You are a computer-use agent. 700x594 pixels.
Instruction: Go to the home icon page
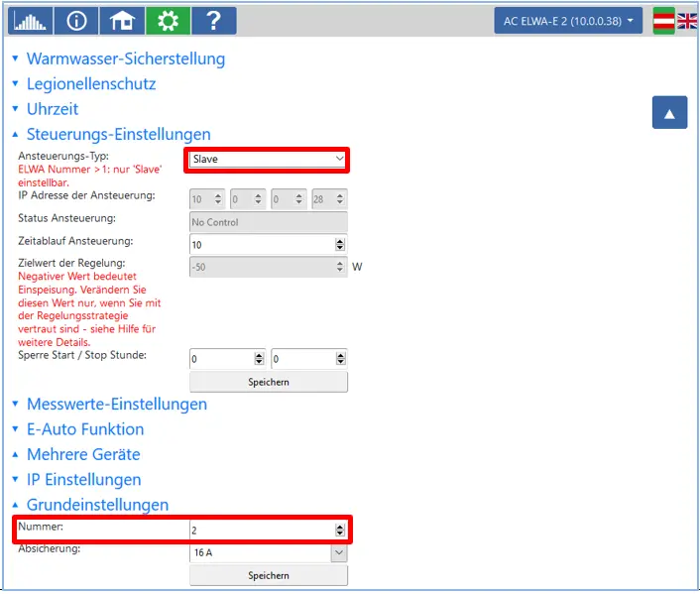point(122,21)
